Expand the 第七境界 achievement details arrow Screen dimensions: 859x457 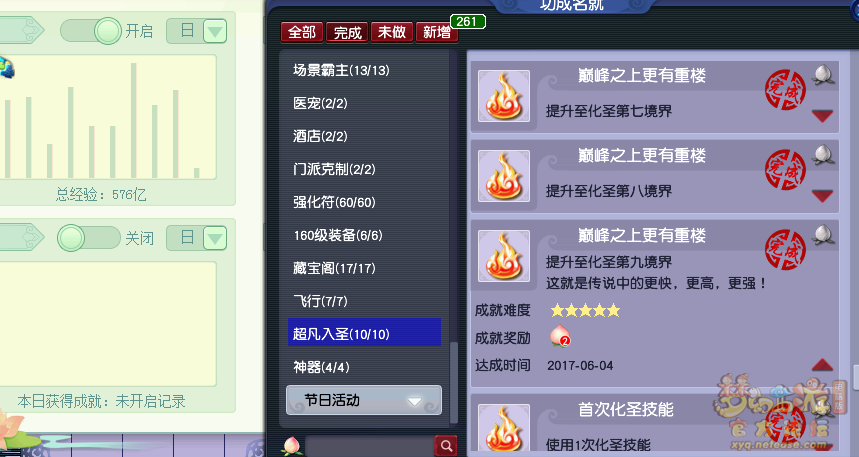[x=822, y=116]
